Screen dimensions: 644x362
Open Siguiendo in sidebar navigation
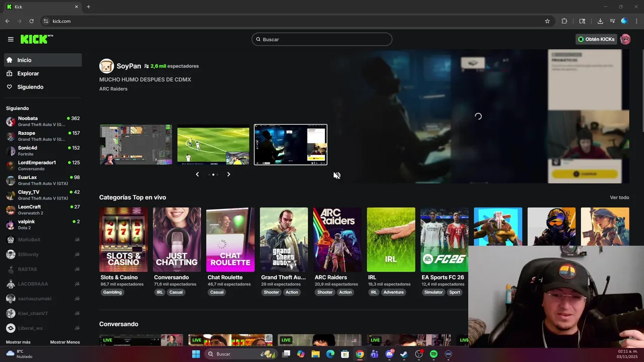point(43,87)
